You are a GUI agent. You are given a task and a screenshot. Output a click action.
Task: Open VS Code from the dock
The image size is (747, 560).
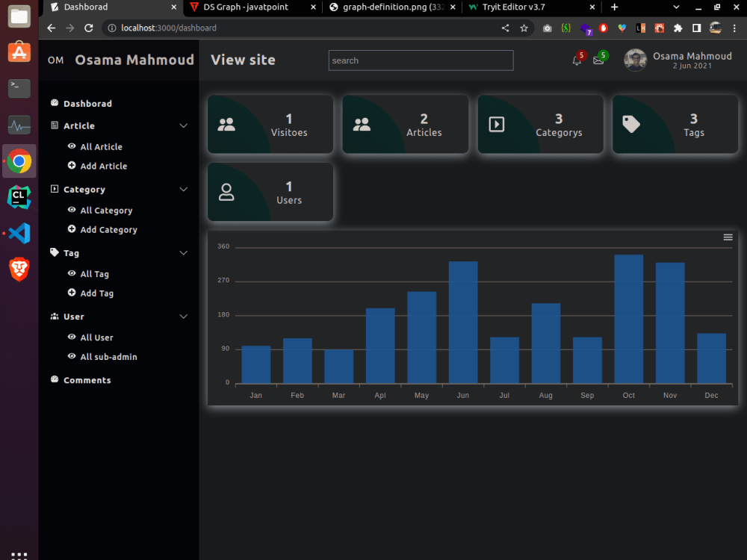(19, 233)
